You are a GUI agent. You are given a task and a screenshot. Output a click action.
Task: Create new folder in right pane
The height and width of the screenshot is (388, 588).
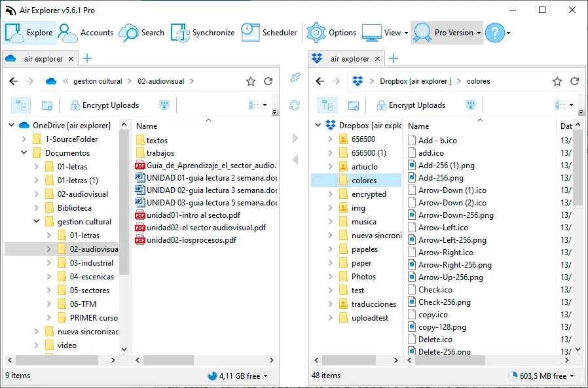pyautogui.click(x=353, y=105)
